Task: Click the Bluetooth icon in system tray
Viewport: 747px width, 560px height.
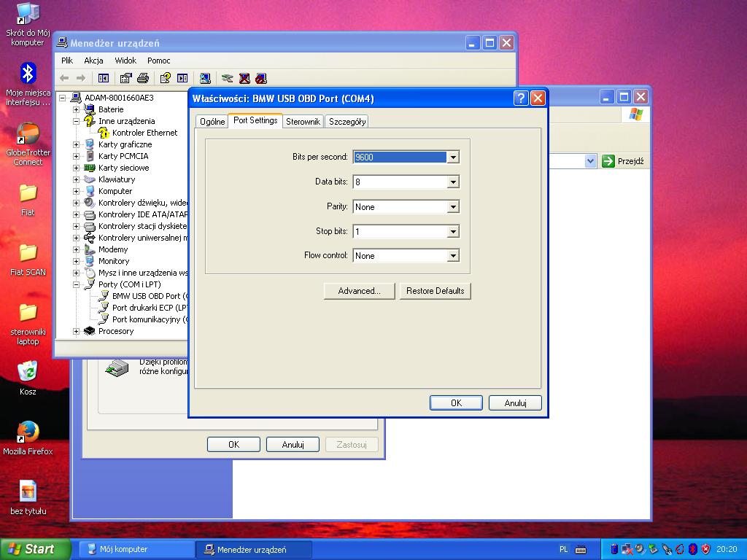Action: tap(692, 549)
